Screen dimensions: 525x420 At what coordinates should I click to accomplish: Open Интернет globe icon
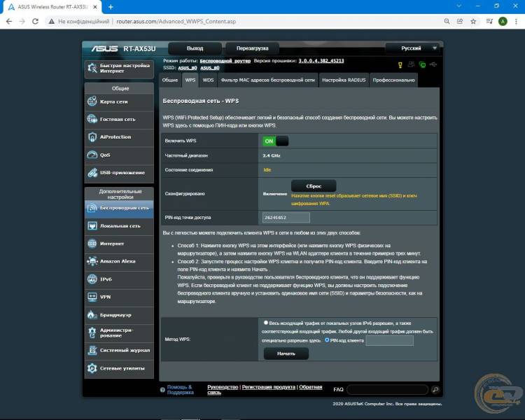click(x=92, y=244)
